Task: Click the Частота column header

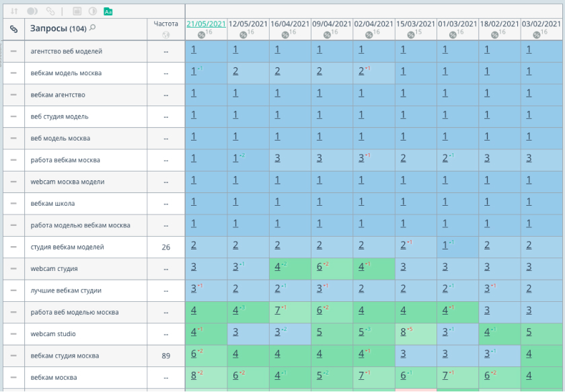Action: coord(166,24)
